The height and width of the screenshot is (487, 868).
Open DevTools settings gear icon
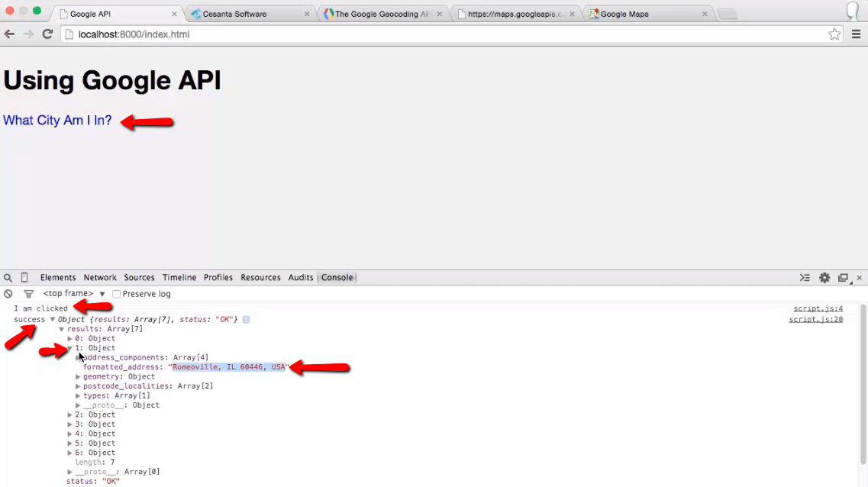point(824,278)
